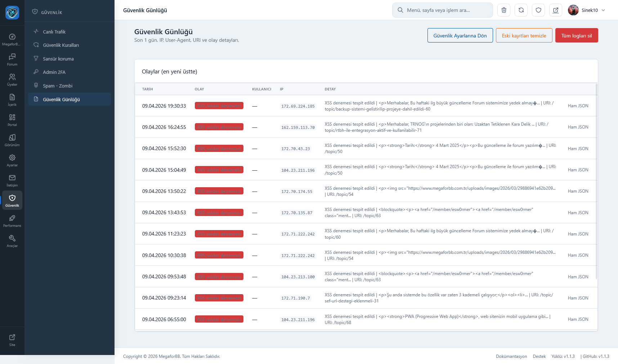Image resolution: width=618 pixels, height=364 pixels.
Task: Open the external link icon in header
Action: pos(556,10)
